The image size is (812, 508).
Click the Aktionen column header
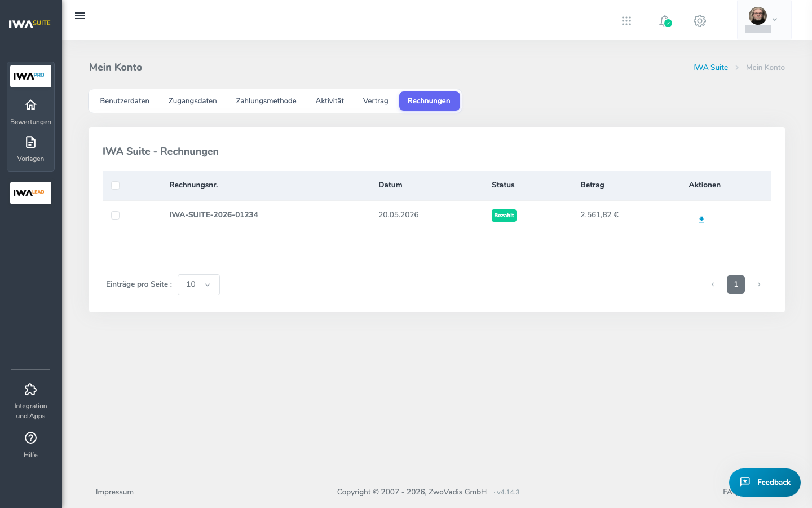coord(704,185)
